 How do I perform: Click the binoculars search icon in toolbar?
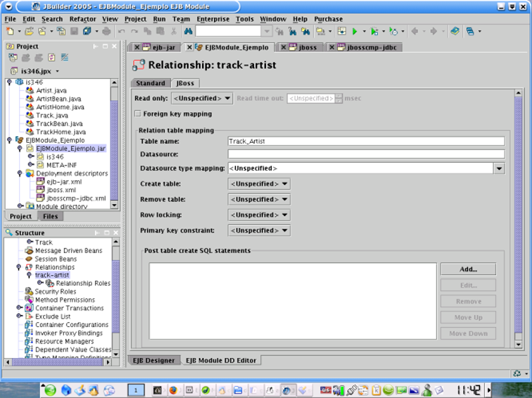[x=188, y=31]
